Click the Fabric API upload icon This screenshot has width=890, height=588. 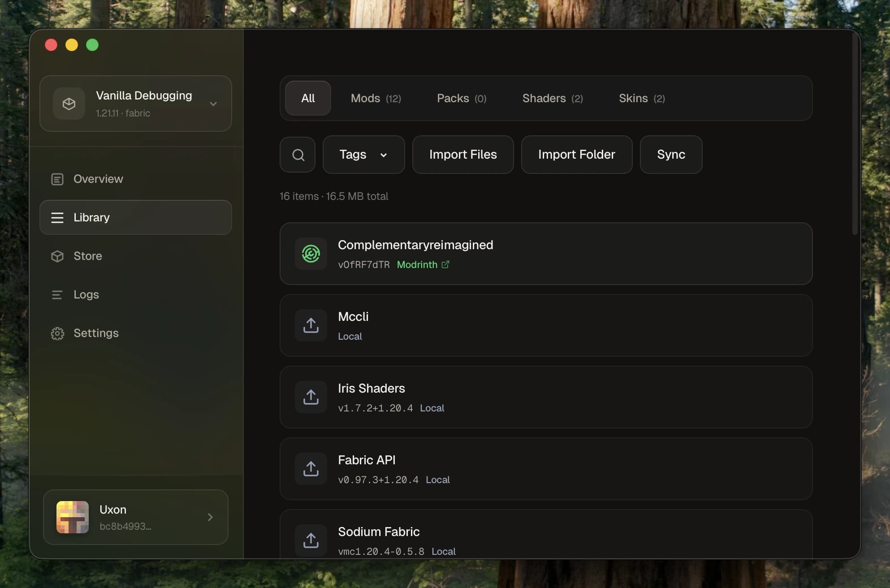pyautogui.click(x=311, y=469)
